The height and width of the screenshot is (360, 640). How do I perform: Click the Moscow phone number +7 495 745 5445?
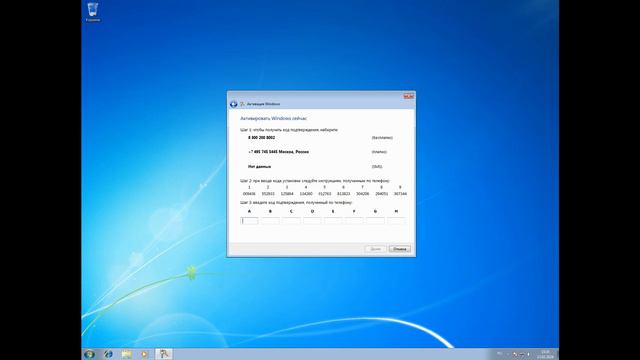[x=278, y=152]
